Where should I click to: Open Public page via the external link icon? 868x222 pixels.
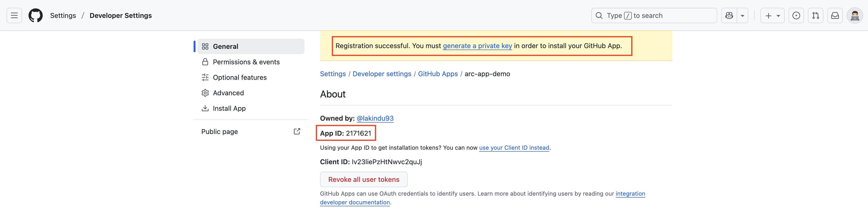pos(297,131)
